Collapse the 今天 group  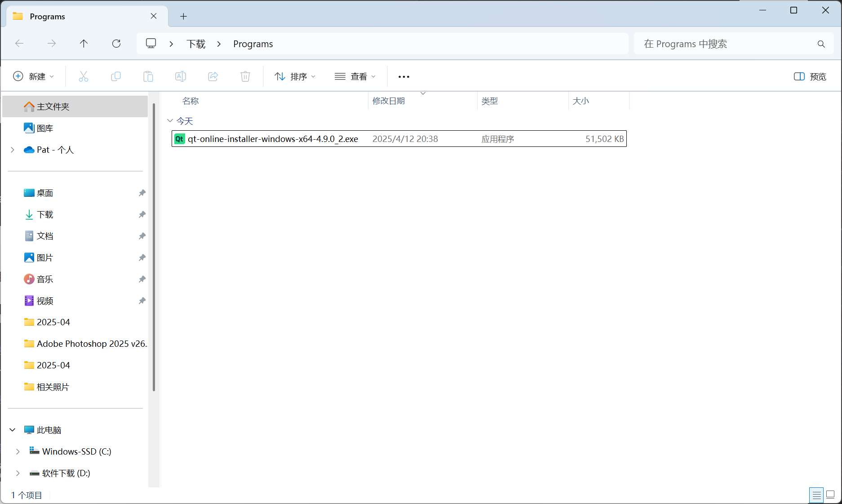(x=170, y=121)
